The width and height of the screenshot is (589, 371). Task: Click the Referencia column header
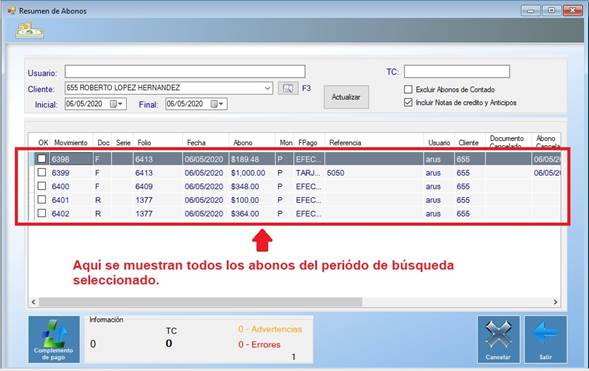[x=345, y=143]
